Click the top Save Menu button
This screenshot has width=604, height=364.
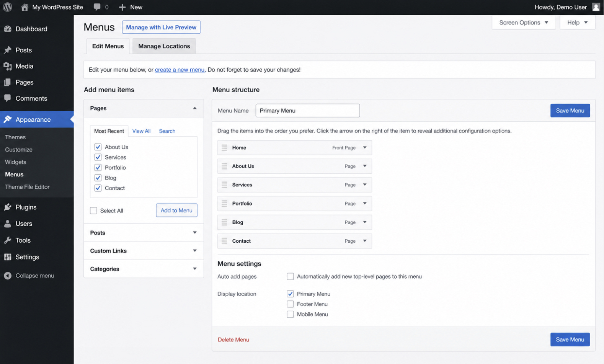tap(570, 111)
